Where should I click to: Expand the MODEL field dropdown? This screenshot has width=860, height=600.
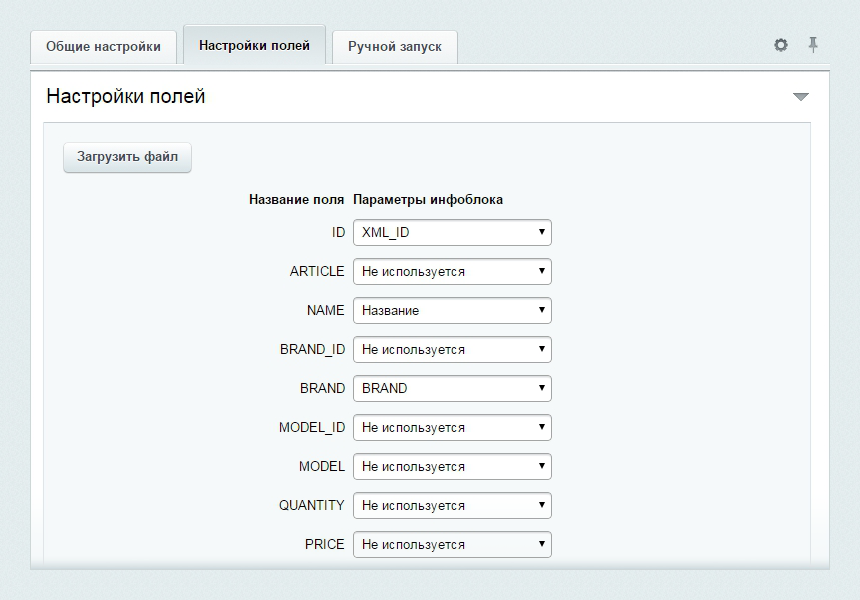[x=452, y=466]
